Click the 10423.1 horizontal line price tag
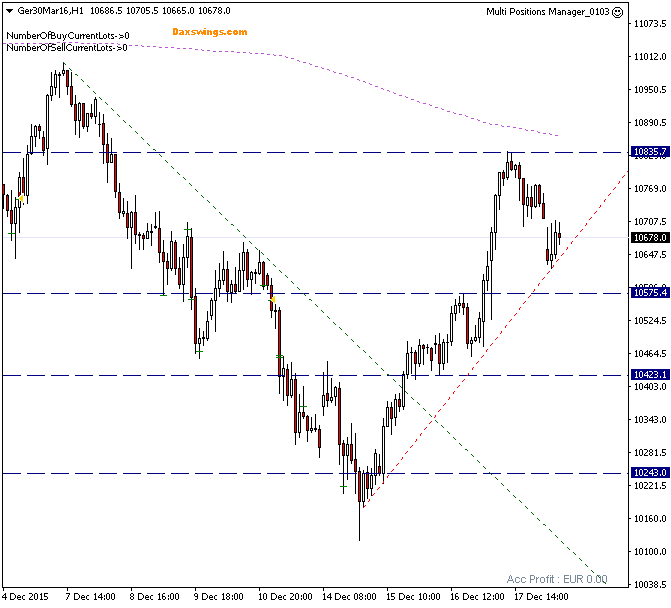Screen dimensions: 671x608 (x=650, y=375)
